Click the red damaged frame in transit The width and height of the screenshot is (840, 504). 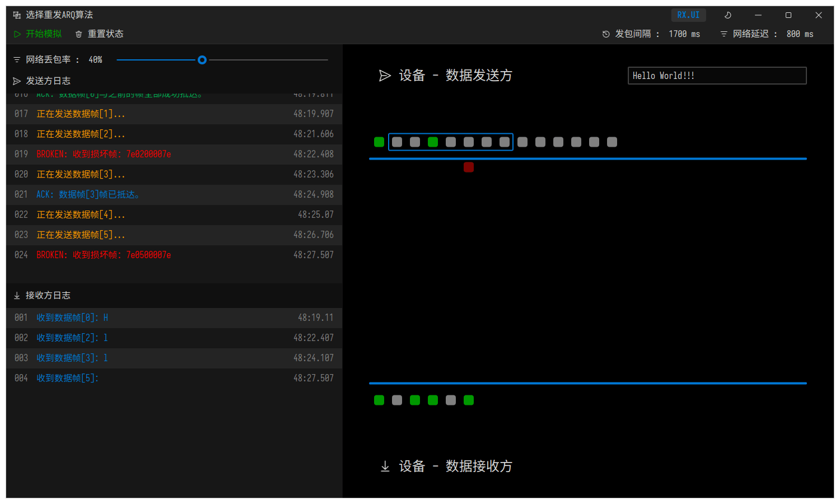(469, 167)
